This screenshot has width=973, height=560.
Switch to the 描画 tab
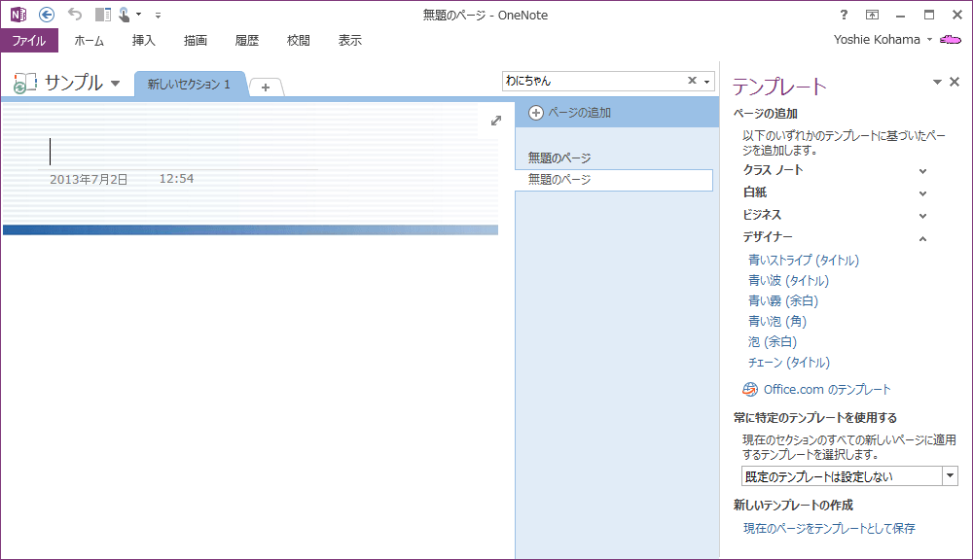tap(195, 40)
